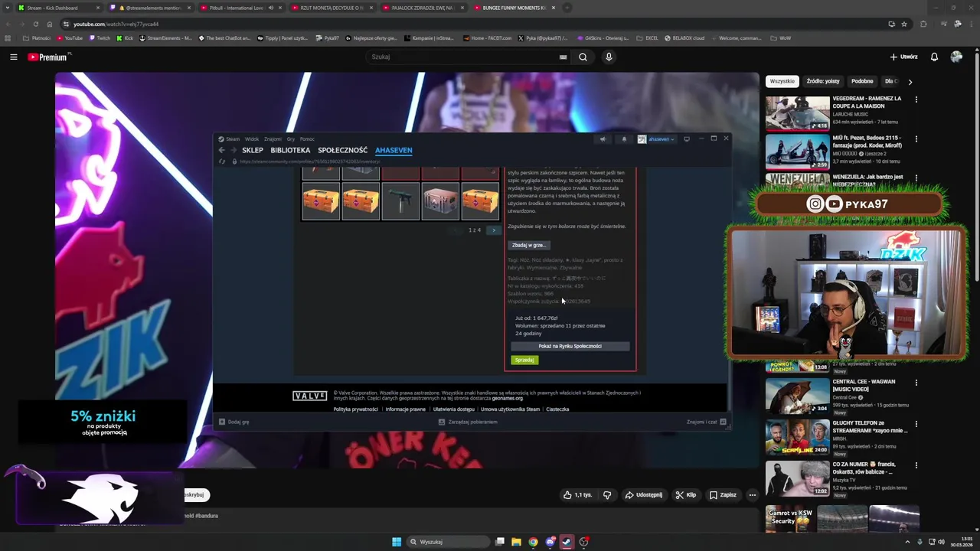The height and width of the screenshot is (551, 980).
Task: Open options for CO ZA NUMER video
Action: click(x=916, y=465)
